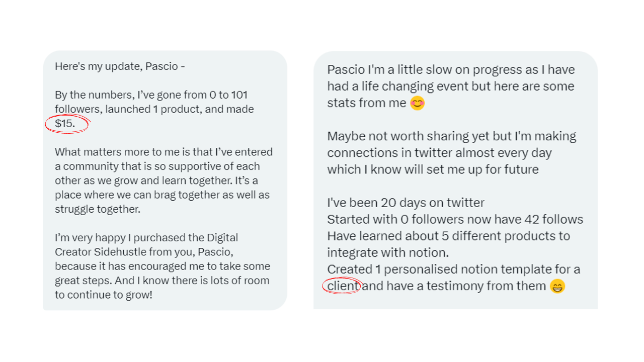The image size is (644, 362).
Task: Click the smiling blush emoji after 'stats from me'
Action: click(417, 103)
